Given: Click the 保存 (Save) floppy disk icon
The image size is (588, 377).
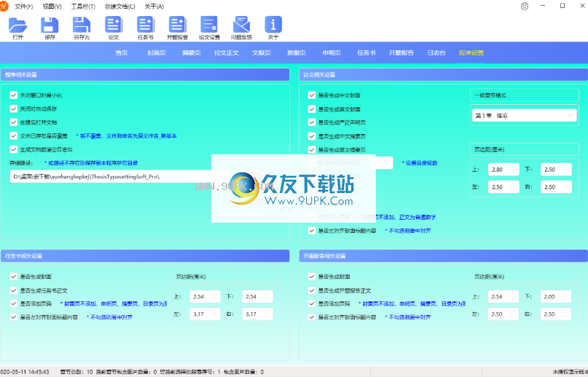Looking at the screenshot, I should tap(50, 25).
